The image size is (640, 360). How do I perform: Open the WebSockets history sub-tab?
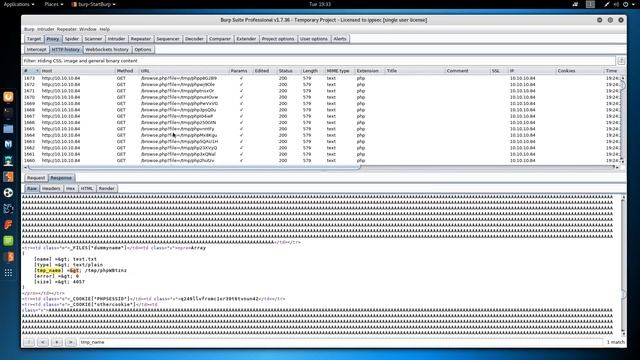[x=107, y=49]
